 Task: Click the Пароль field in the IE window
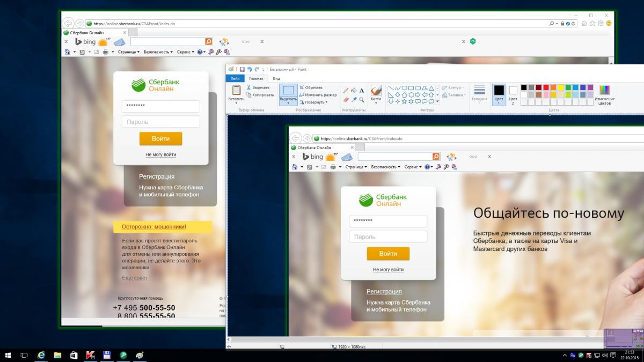coord(160,122)
